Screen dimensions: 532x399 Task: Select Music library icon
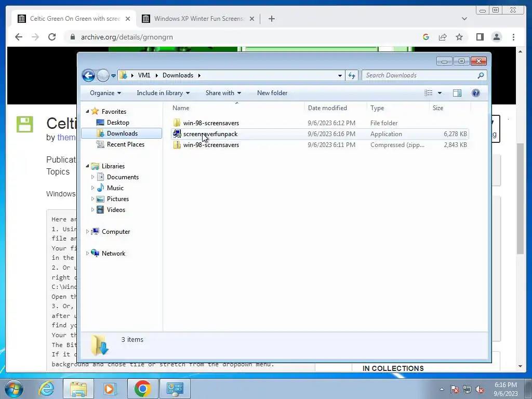pyautogui.click(x=100, y=188)
